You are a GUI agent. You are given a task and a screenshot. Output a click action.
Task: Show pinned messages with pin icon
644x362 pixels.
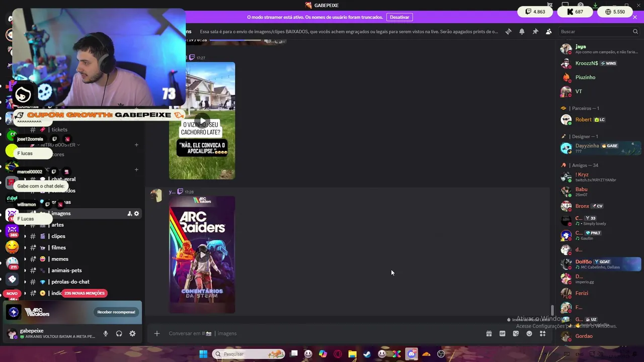coord(535,31)
